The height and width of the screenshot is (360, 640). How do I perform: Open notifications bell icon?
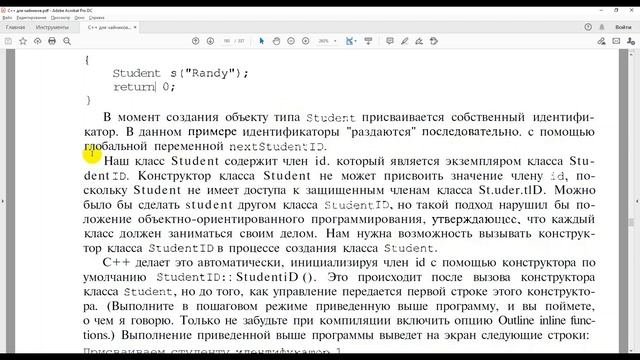(x=602, y=27)
